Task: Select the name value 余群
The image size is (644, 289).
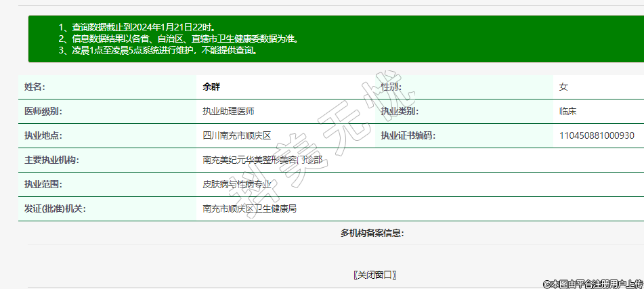Action: coord(211,87)
